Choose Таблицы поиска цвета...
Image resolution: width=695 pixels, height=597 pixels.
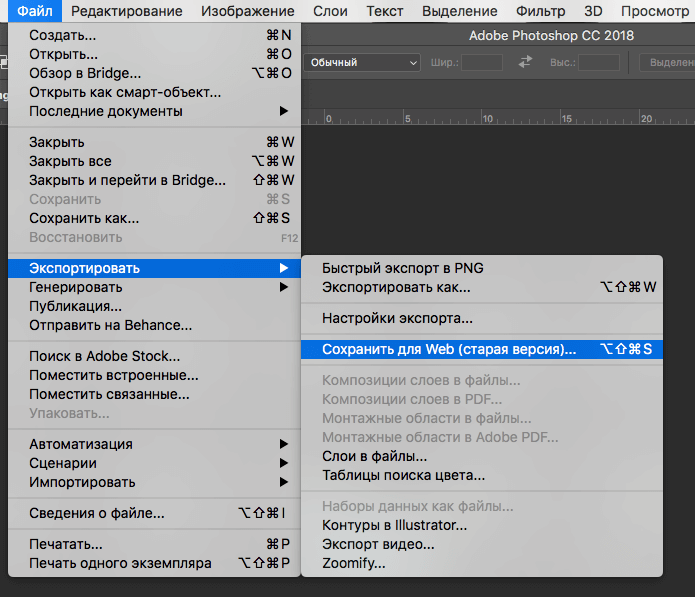point(482,475)
